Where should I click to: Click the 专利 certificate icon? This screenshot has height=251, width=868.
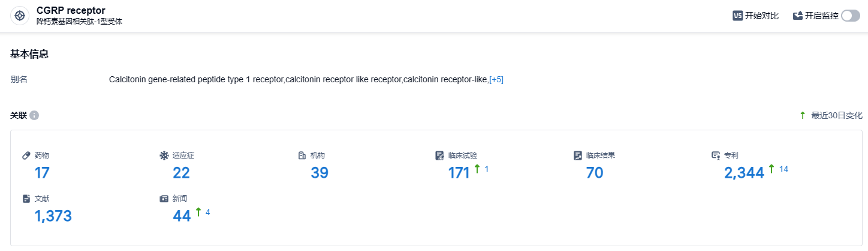(715, 156)
